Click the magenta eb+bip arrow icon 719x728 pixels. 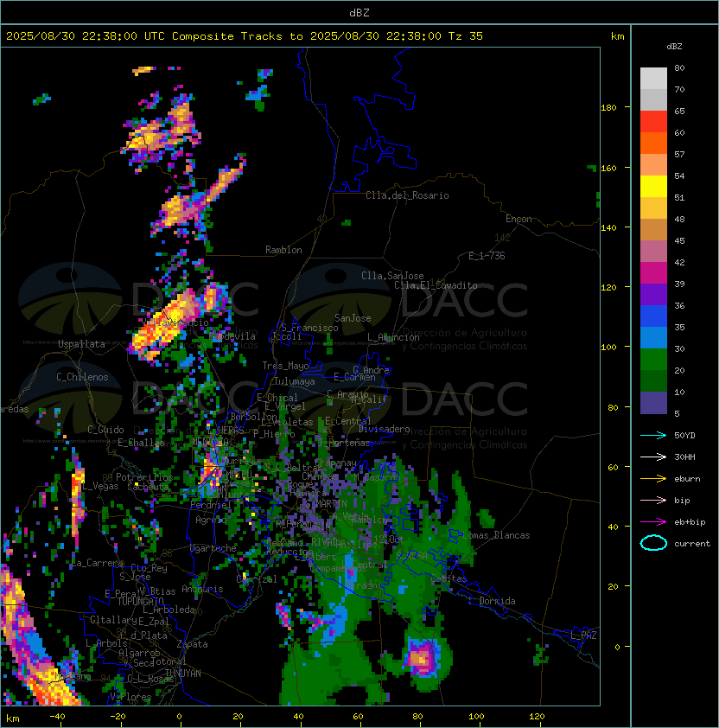653,522
